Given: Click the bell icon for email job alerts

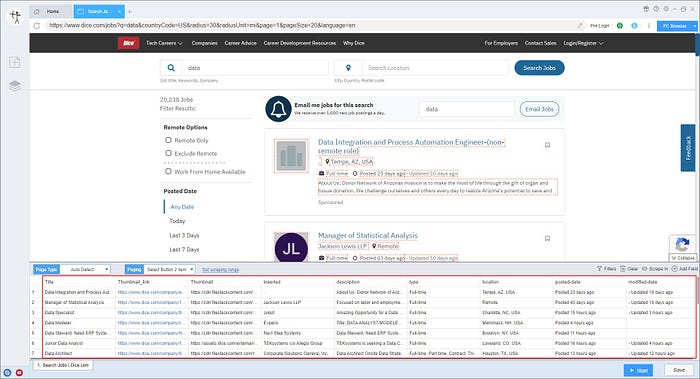Looking at the screenshot, I should (x=278, y=108).
